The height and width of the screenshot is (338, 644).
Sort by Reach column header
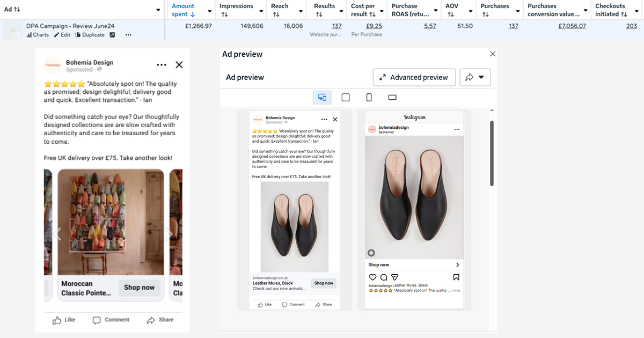tap(280, 10)
